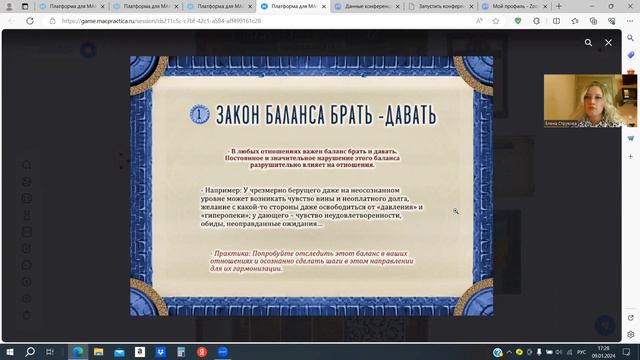Open the Collections icon in the Edge toolbar
This screenshot has width=640, height=360.
coord(593,21)
